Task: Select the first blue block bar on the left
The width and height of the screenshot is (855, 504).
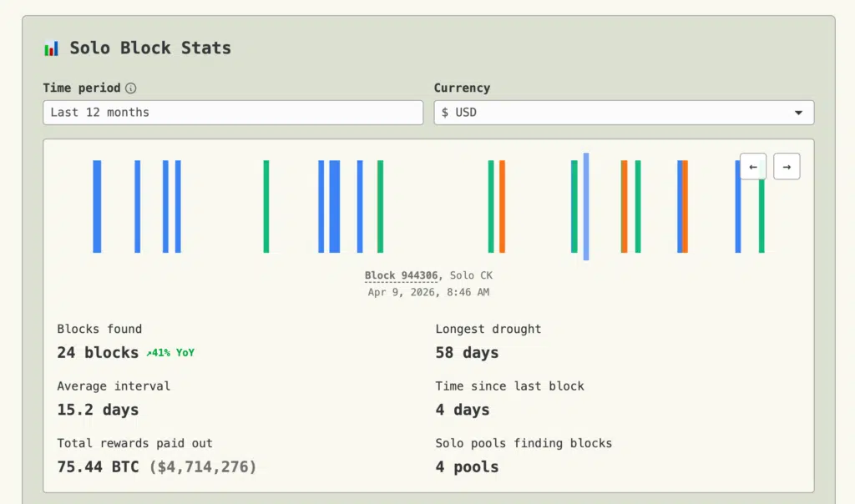Action: tap(97, 206)
